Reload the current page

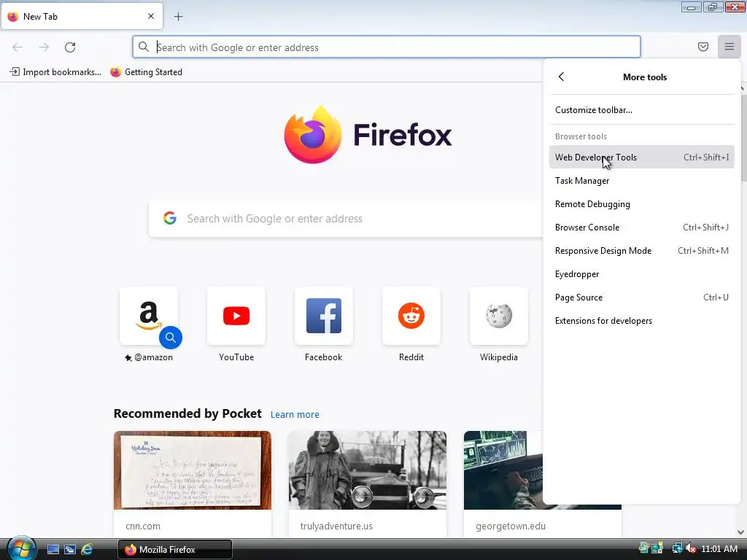(x=70, y=47)
